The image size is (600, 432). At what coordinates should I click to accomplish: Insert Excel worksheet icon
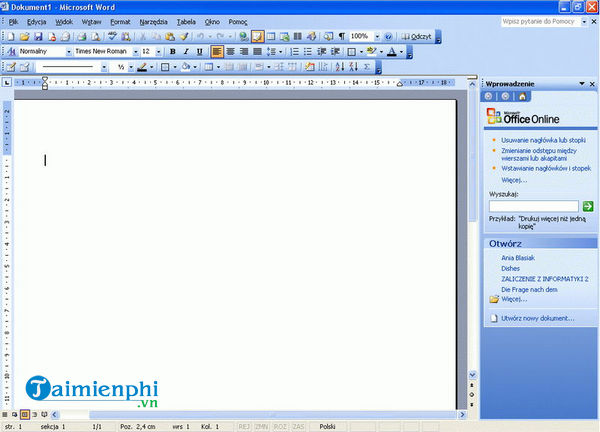tap(284, 36)
